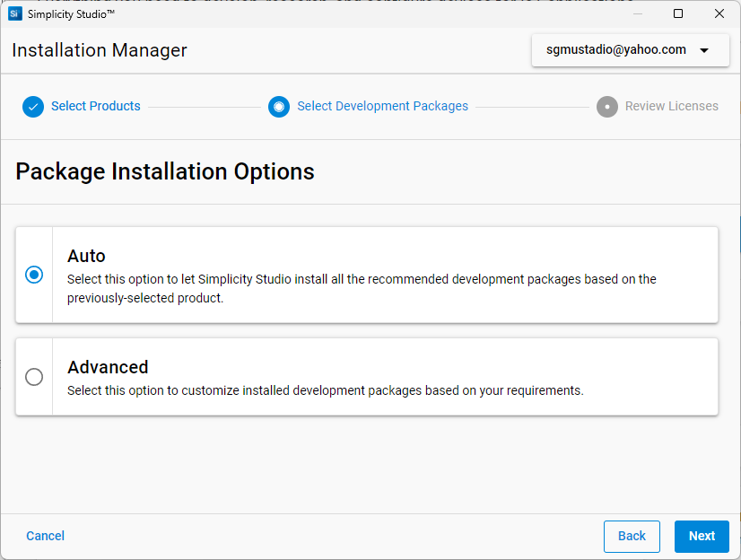Click the Simplicity Studio logo icon
The width and height of the screenshot is (741, 560).
click(x=13, y=13)
